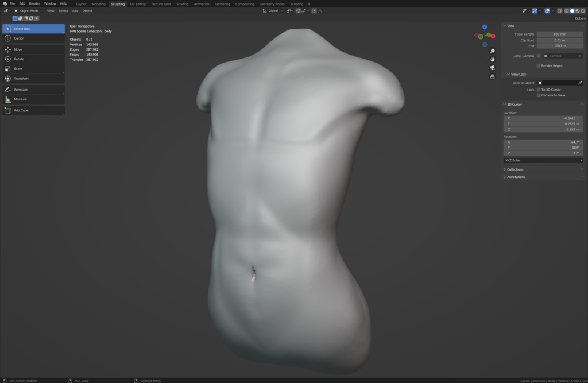Image resolution: width=588 pixels, height=383 pixels.
Task: Open the Edit menu
Action: 22,4
